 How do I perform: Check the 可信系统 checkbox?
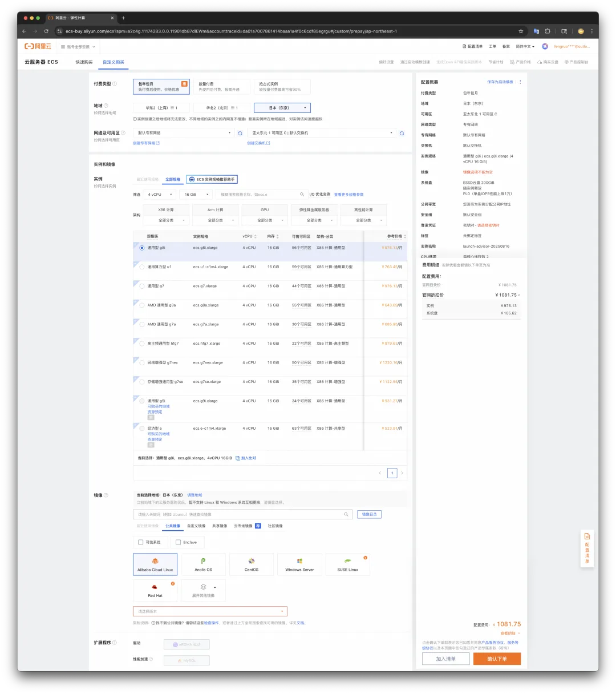coord(141,542)
